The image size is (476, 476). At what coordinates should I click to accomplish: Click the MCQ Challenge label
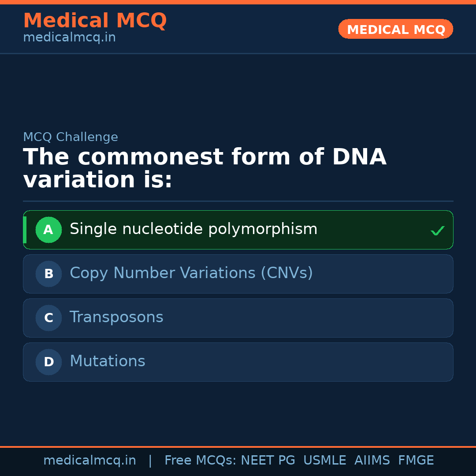click(71, 137)
